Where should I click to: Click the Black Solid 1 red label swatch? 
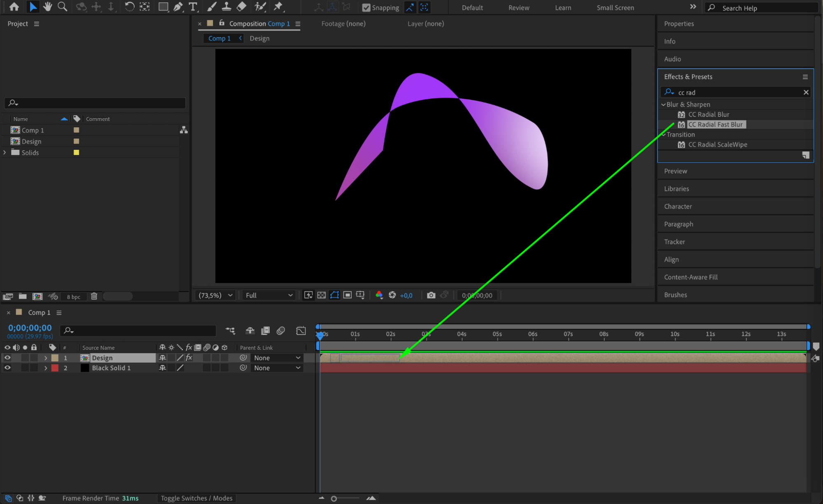click(55, 368)
